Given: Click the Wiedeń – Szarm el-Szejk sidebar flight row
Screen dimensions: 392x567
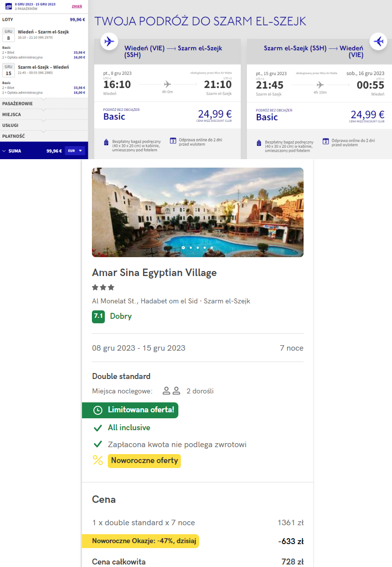Looking at the screenshot, I should (43, 34).
